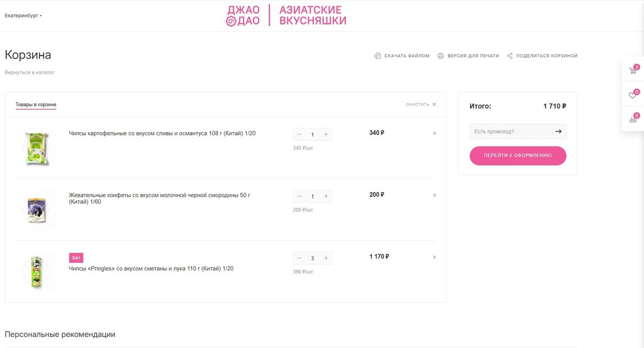Click the share cart icon

click(x=510, y=56)
